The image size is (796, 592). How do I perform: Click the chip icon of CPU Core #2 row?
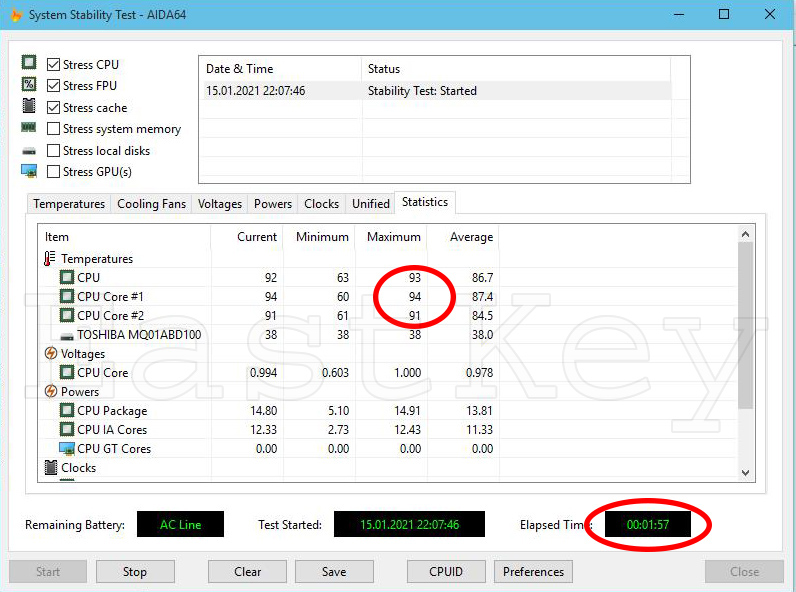(x=67, y=315)
